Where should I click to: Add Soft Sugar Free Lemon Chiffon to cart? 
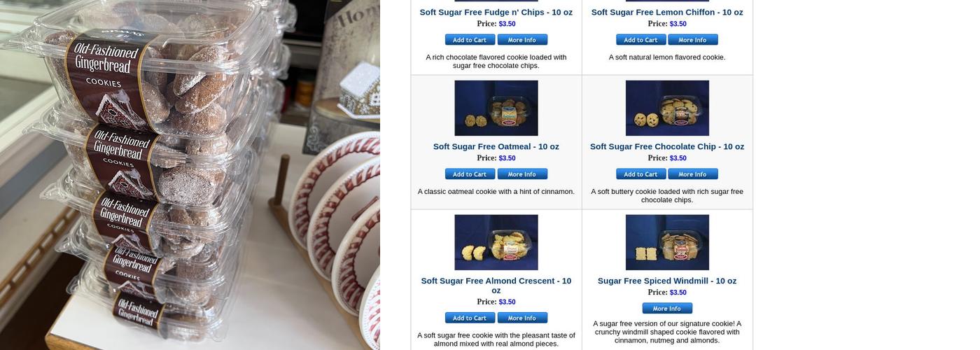click(640, 40)
